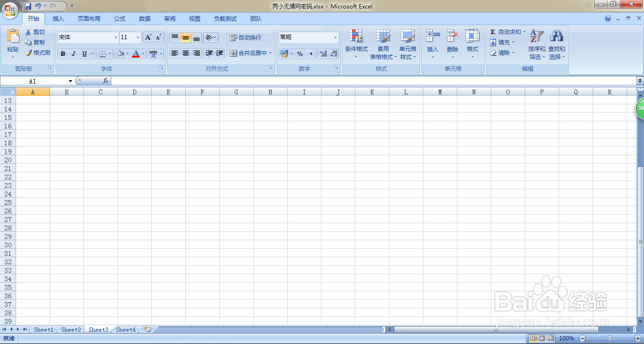Image resolution: width=644 pixels, height=344 pixels.
Task: Align text to middle of cell
Action: [x=186, y=38]
